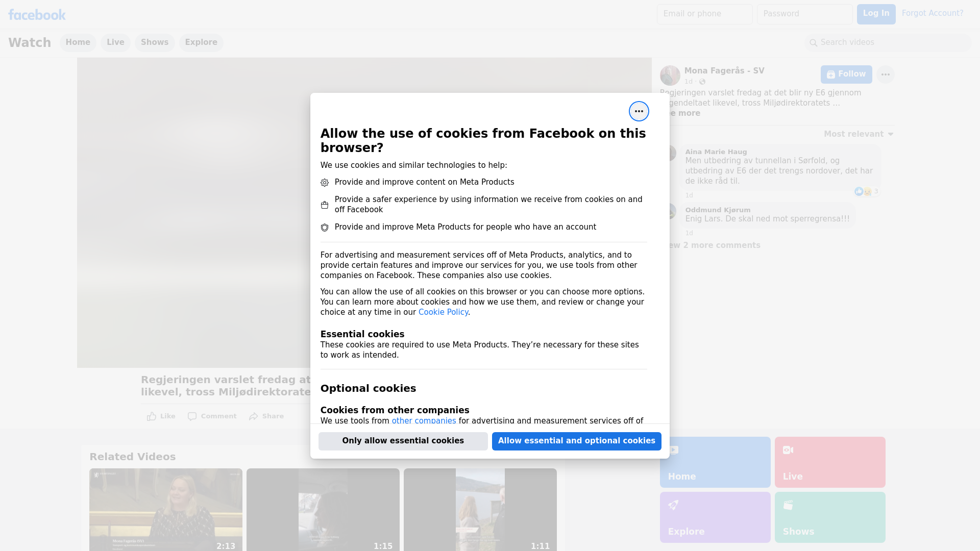Expand the Most relevant comments sorting dropdown

[859, 134]
